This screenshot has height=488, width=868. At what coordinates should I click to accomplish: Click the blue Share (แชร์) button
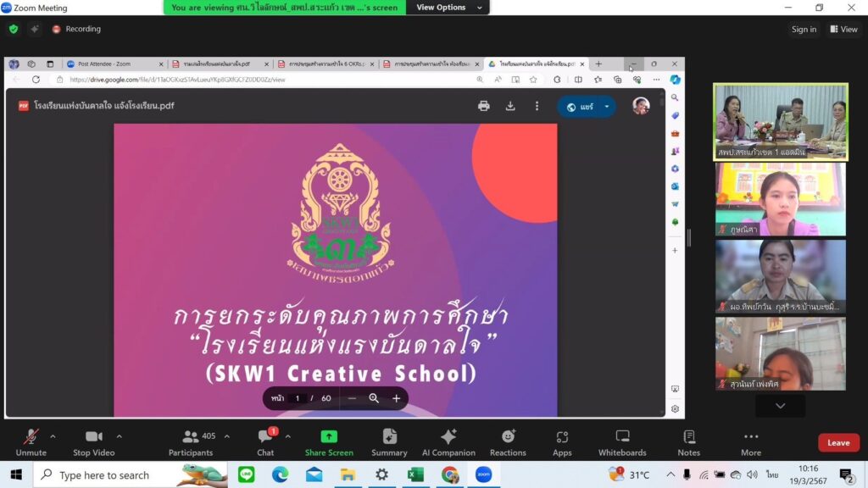[580, 107]
